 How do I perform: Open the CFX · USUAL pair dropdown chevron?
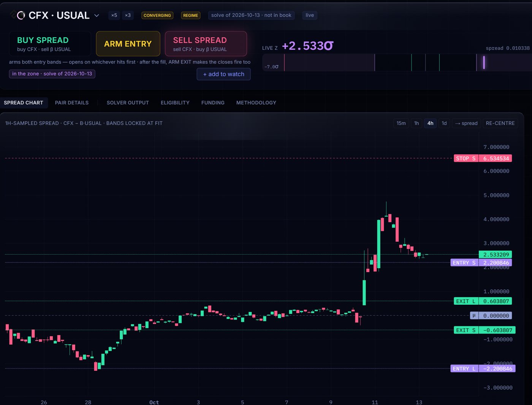click(97, 16)
